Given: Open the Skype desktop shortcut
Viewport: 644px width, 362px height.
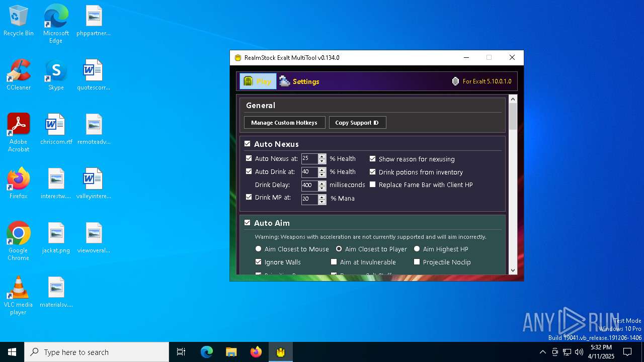Looking at the screenshot, I should [x=56, y=75].
